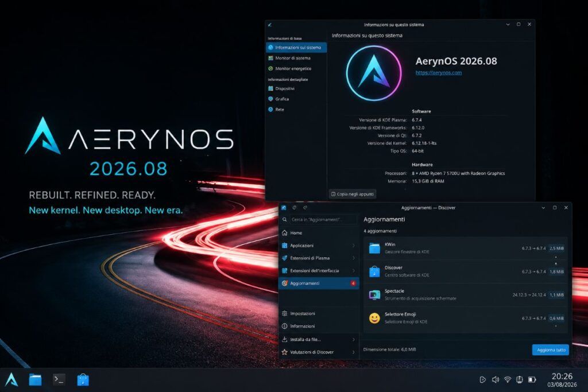Open Informazioni in Discover sidebar
Image resolution: width=588 pixels, height=392 pixels.
point(319,326)
